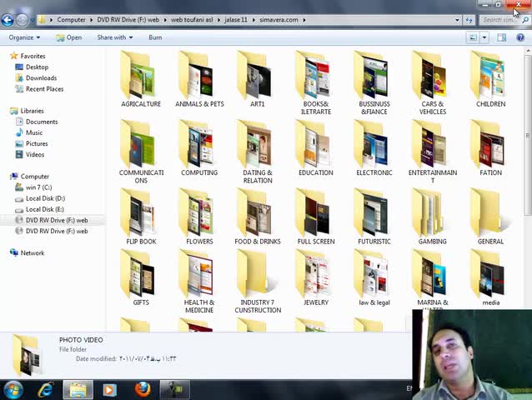This screenshot has height=400, width=532.
Task: Expand subfolders after web toufani asl
Action: tap(217, 20)
